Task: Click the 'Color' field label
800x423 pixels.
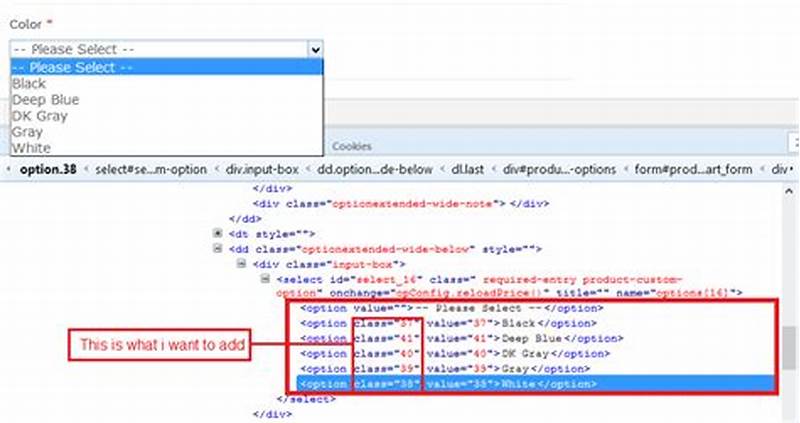Action: click(x=26, y=24)
